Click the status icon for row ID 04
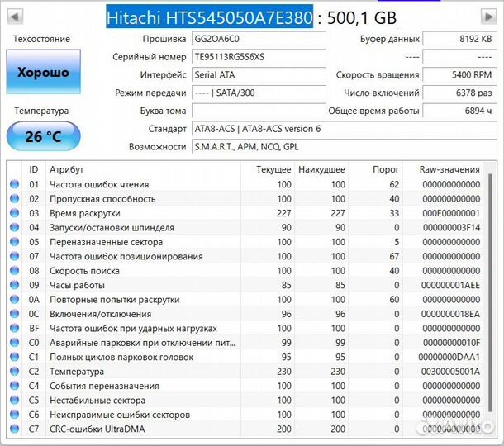 (15, 227)
